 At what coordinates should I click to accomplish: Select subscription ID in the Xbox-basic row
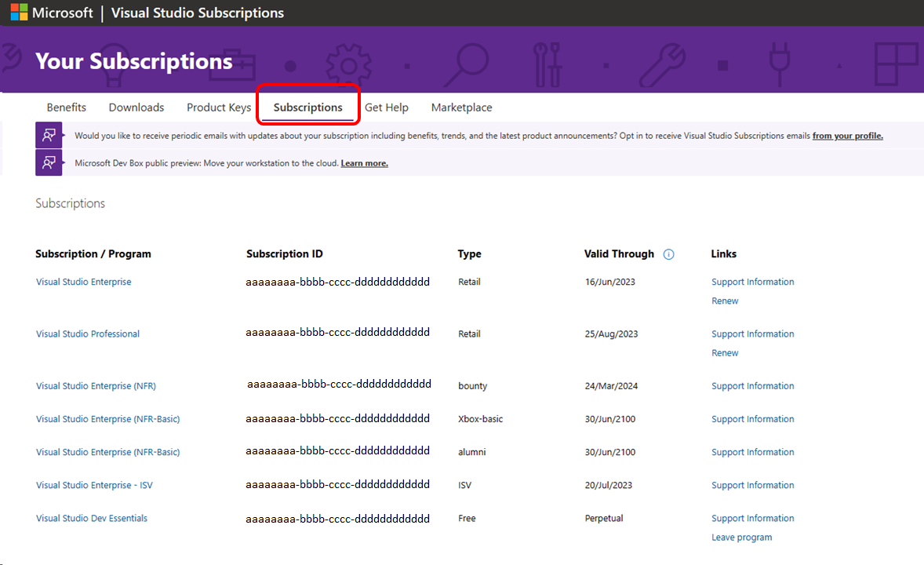coord(337,418)
